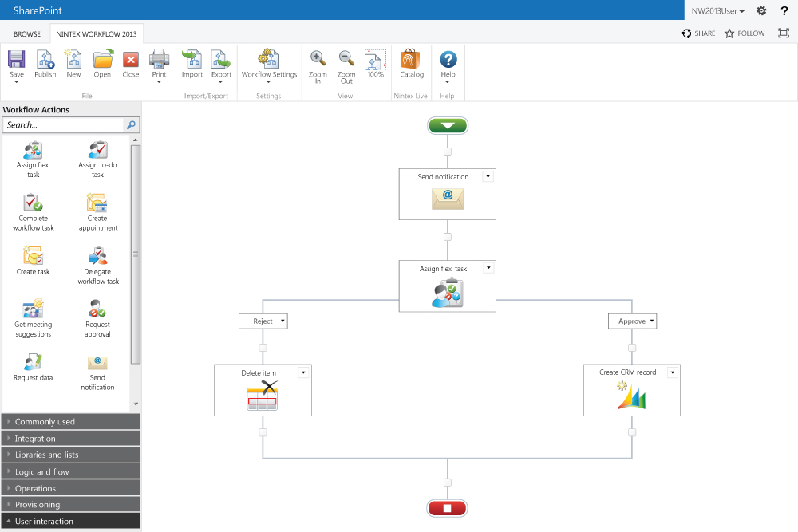Viewport: 798px width, 532px height.
Task: Publish the workflow using Publish icon
Action: [45, 60]
